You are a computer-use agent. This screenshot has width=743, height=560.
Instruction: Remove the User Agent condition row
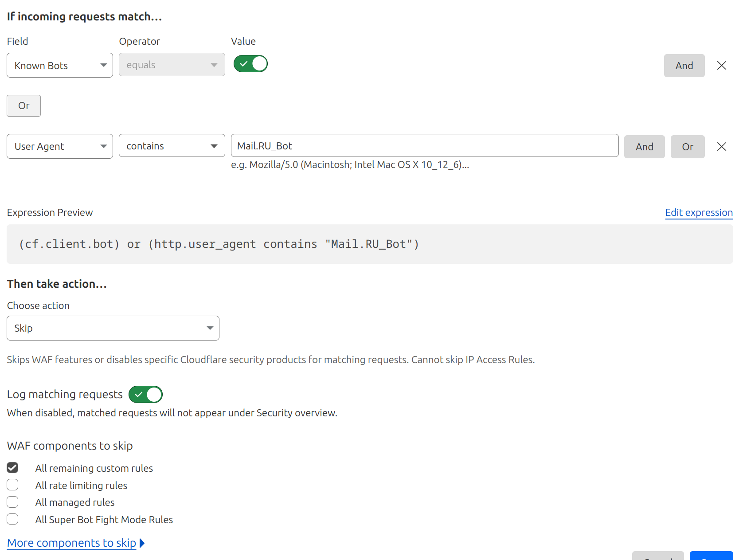point(721,147)
